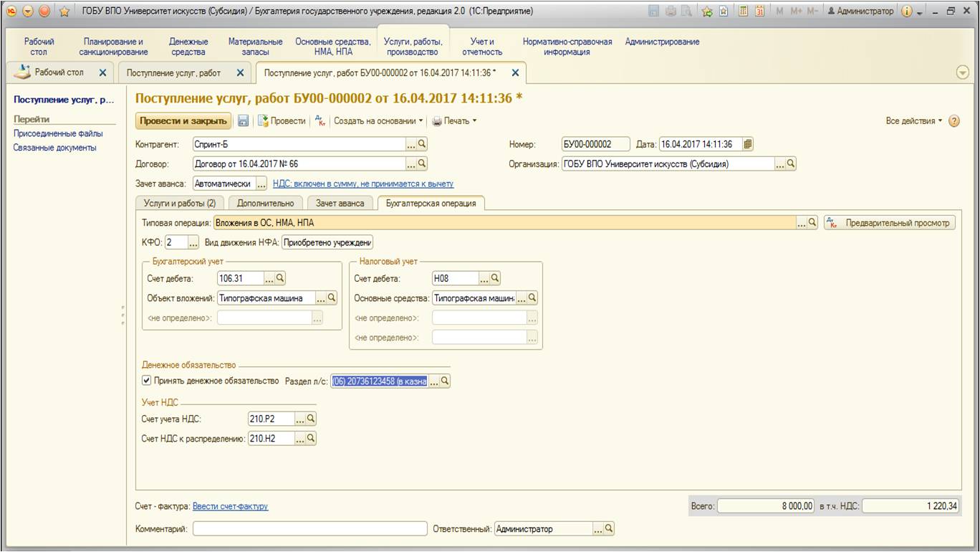Screen dimensions: 980x552
Task: Expand Создать на основании dropdown
Action: [x=378, y=121]
